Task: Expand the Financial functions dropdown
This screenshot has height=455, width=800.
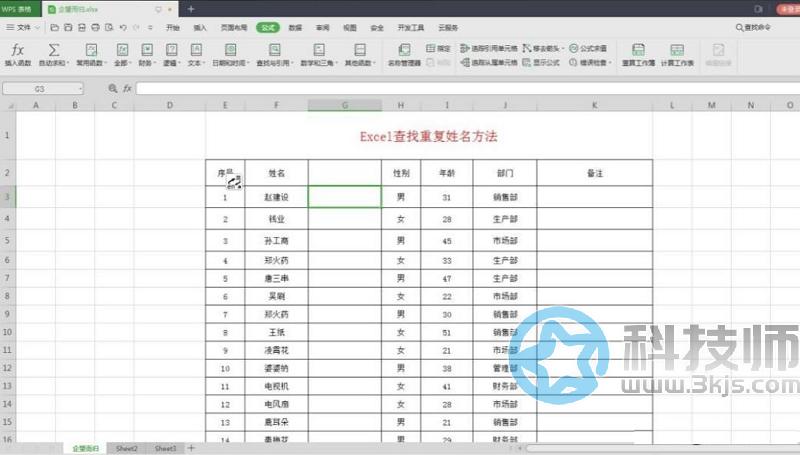Action: tap(147, 55)
